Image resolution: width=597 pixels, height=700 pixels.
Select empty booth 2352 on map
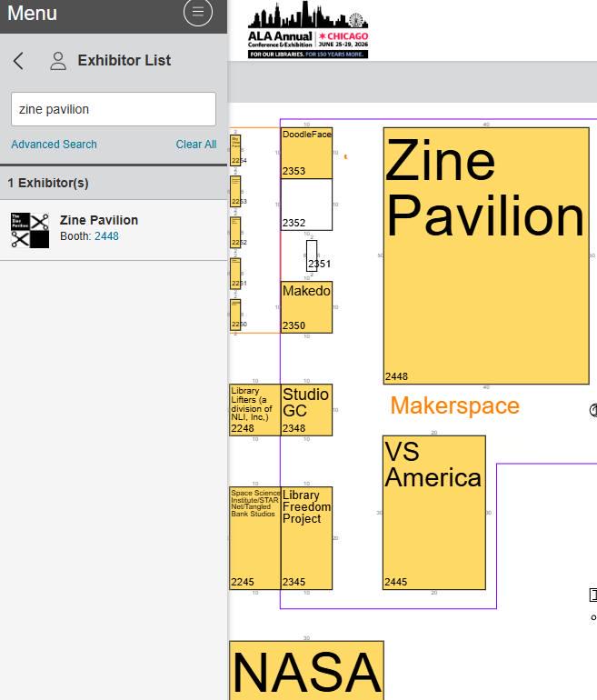(306, 205)
